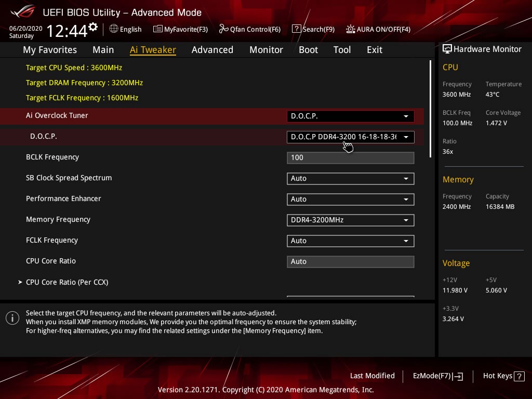
Task: Click the settings list vertical scrollbar
Action: (430, 108)
